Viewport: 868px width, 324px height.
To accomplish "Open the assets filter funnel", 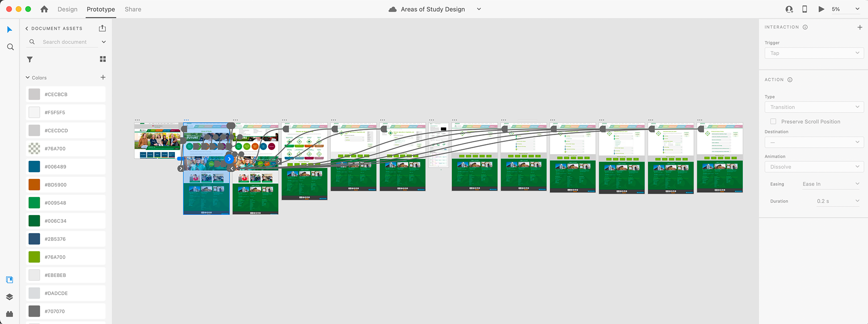I will [30, 59].
